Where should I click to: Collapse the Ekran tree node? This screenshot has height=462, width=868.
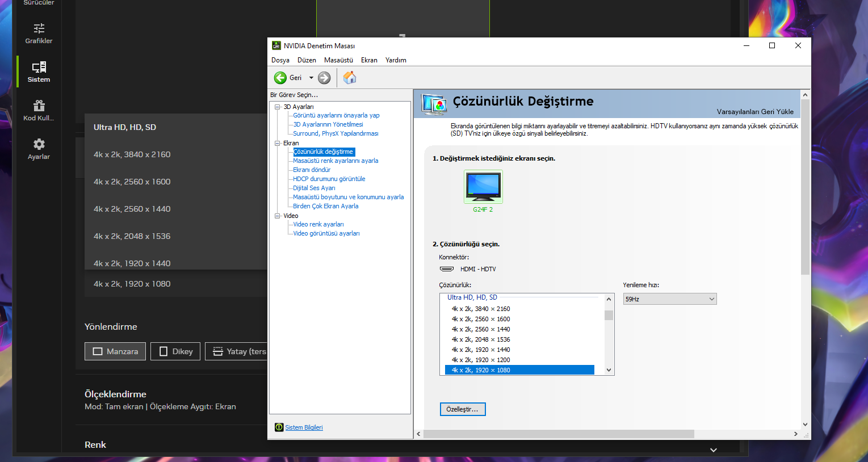tap(278, 143)
